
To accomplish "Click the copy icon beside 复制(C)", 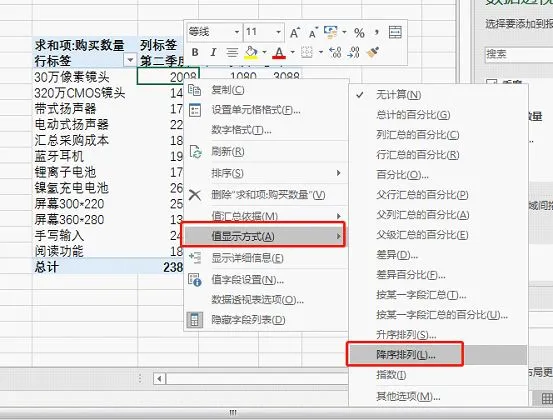I will (194, 90).
